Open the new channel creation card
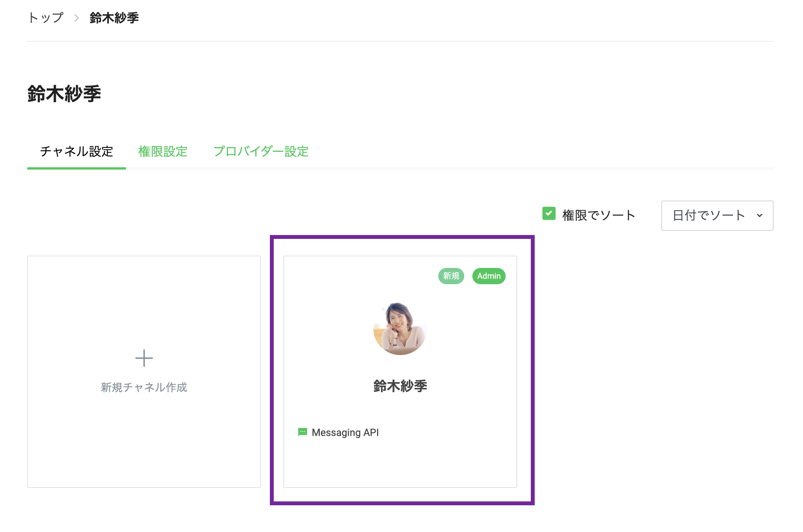This screenshot has height=532, width=803. pyautogui.click(x=144, y=372)
